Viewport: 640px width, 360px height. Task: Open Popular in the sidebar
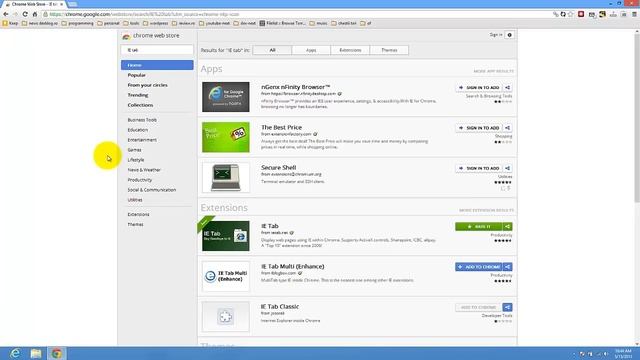[x=136, y=75]
